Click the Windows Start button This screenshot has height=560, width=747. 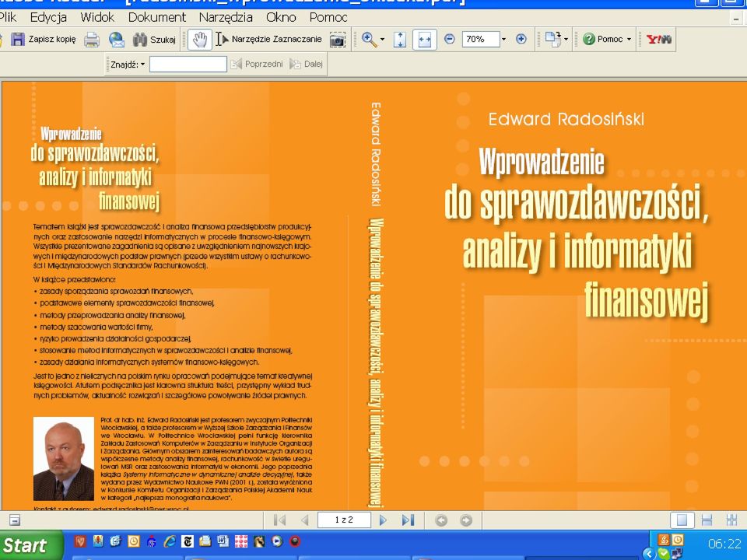coord(30,544)
